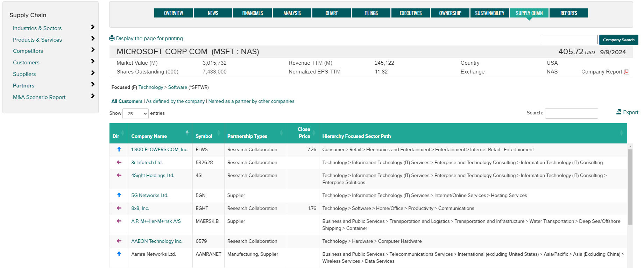This screenshot has width=644, height=268.
Task: Click the left arrow in the AAEON Technology row
Action: point(119,241)
